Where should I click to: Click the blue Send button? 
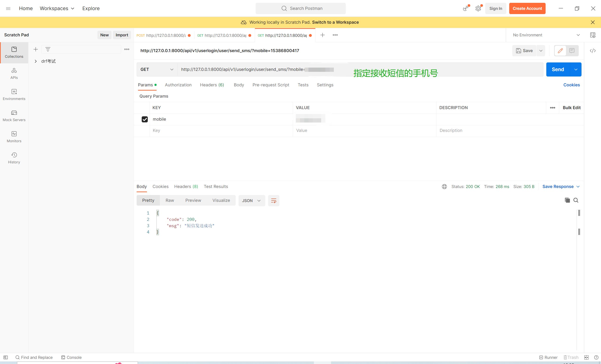click(558, 69)
